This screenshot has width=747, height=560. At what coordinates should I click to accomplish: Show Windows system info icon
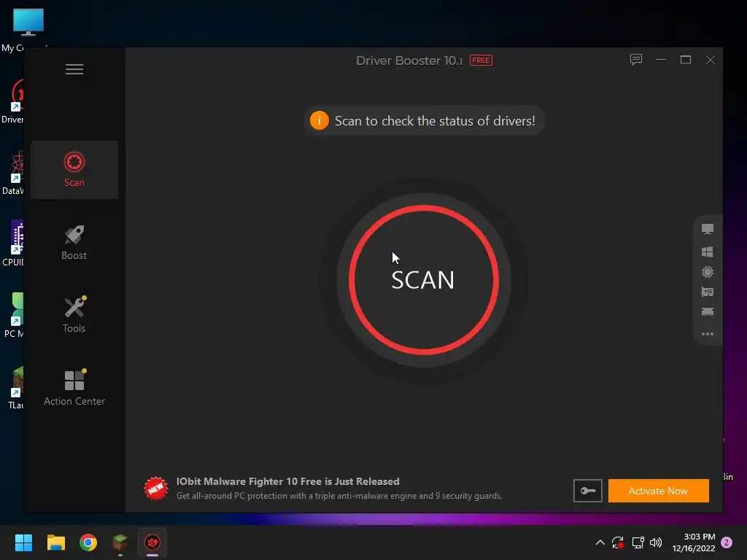tap(708, 252)
